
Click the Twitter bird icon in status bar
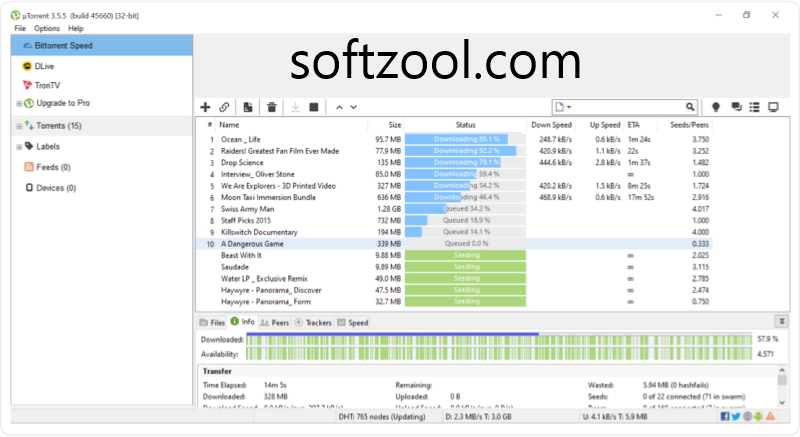point(736,416)
